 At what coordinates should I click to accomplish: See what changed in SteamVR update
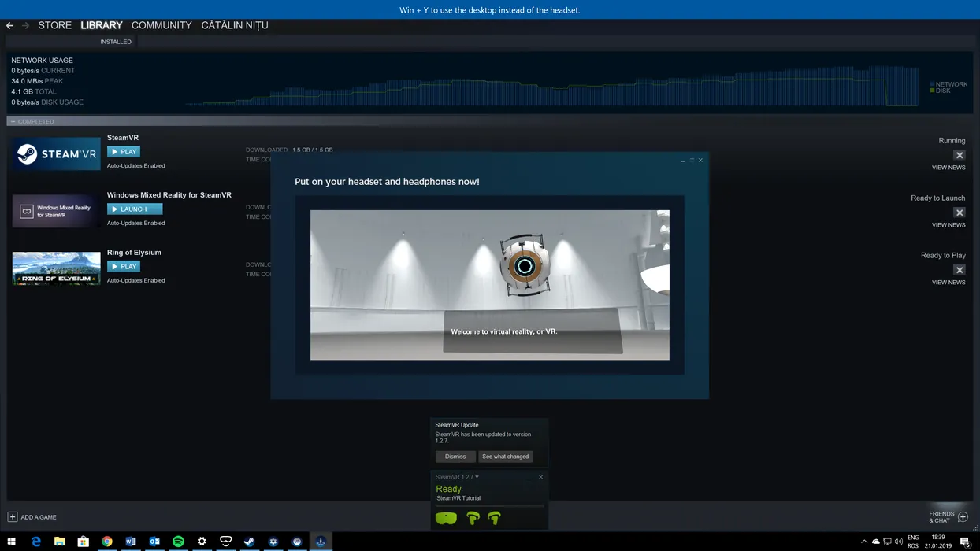pos(506,457)
